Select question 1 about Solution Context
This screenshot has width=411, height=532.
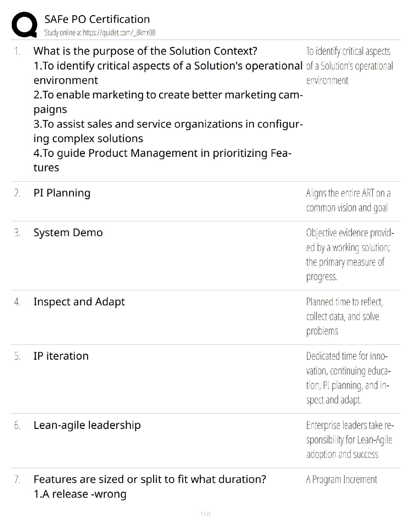[x=145, y=51]
